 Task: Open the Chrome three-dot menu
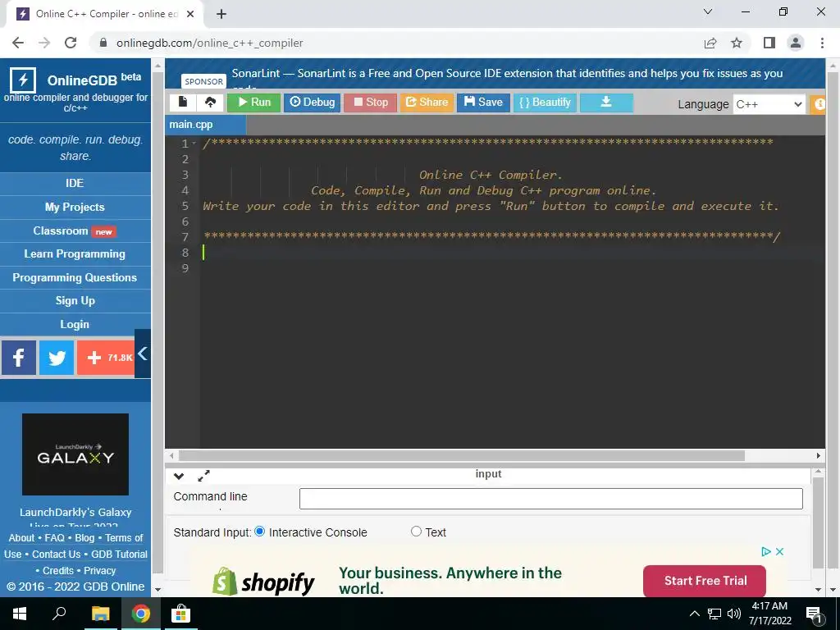822,43
